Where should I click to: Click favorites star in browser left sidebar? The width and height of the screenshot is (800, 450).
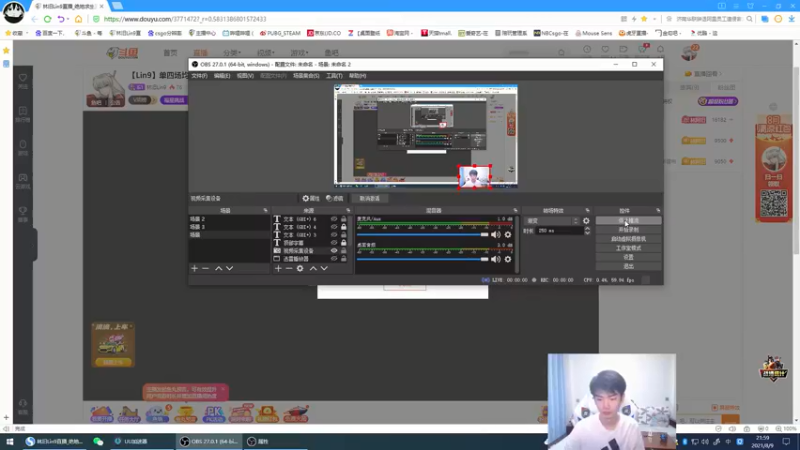tap(6, 51)
